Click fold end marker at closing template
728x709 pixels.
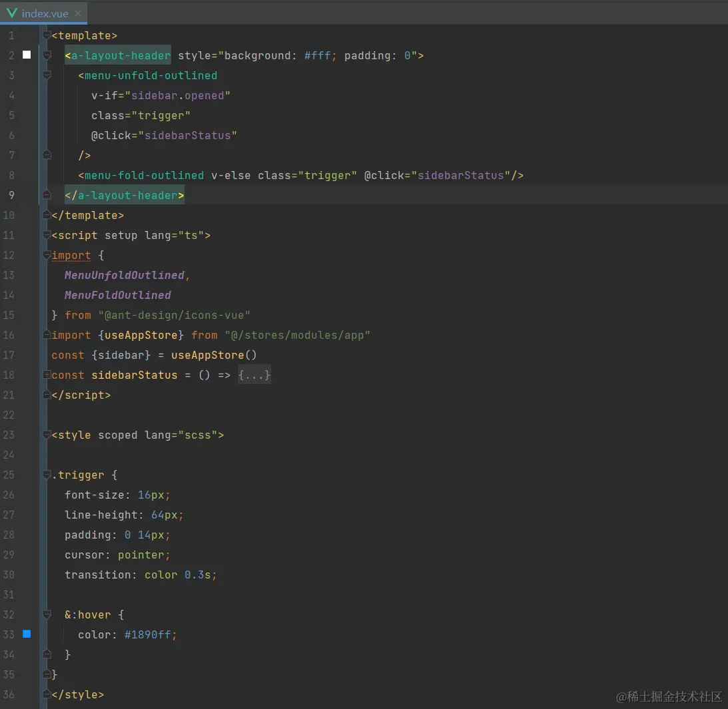click(47, 215)
